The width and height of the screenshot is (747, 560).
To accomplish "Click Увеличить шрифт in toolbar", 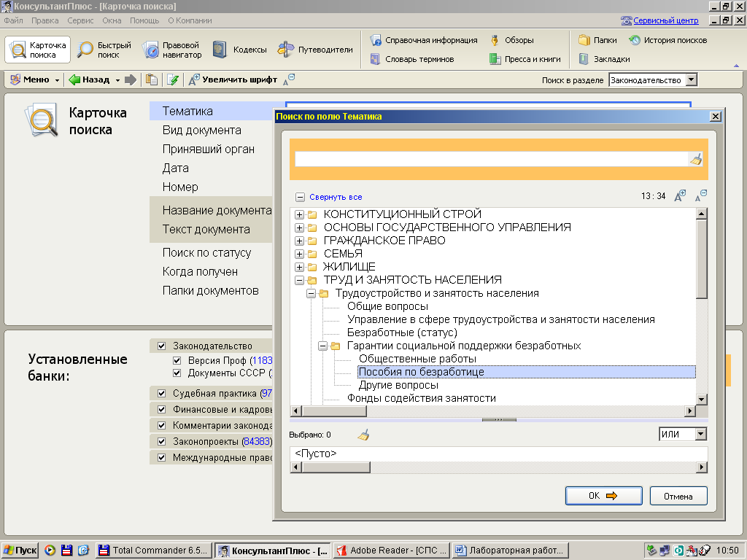I will click(x=233, y=79).
